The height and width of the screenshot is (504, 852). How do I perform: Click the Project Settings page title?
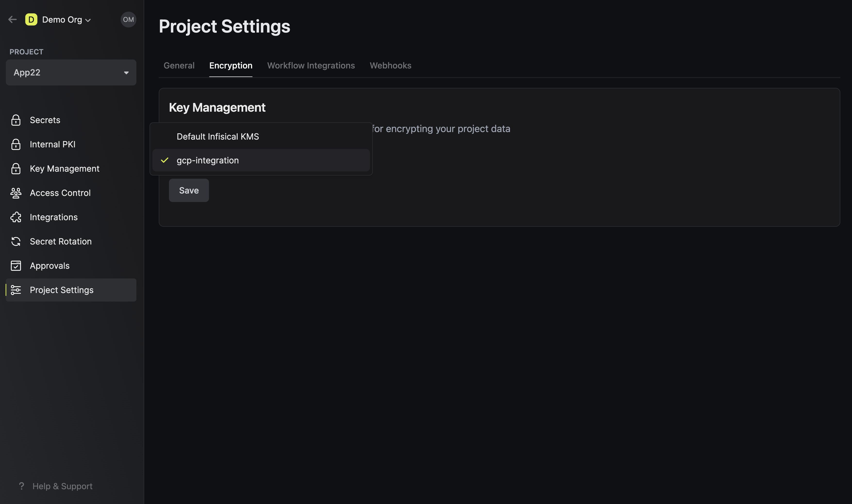click(225, 26)
